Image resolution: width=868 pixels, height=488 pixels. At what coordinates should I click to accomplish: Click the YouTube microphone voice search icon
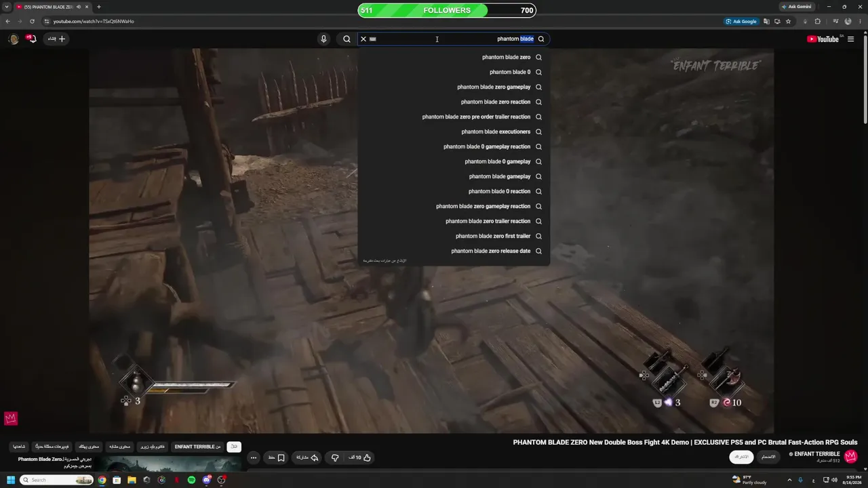323,39
